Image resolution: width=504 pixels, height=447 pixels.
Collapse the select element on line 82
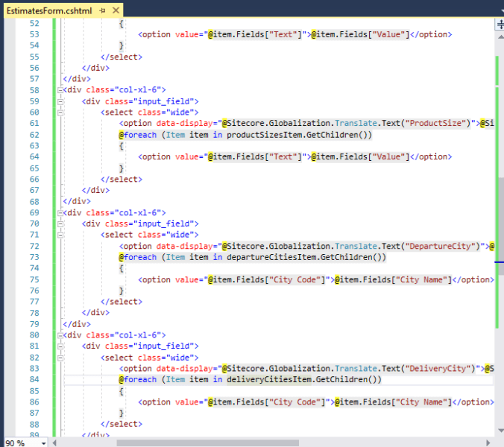click(60, 358)
